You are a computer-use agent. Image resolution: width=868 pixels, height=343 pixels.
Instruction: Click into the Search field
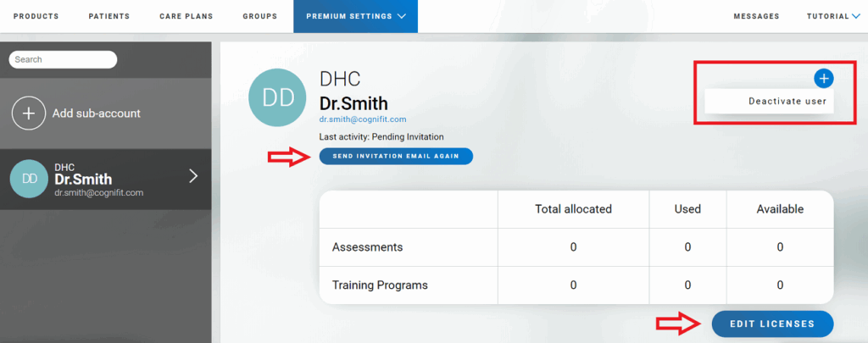63,60
